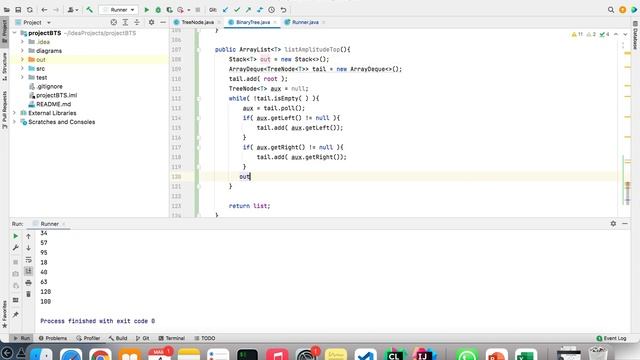Click editor vertical scrollbar thumb
This screenshot has width=640, height=360.
point(628,193)
